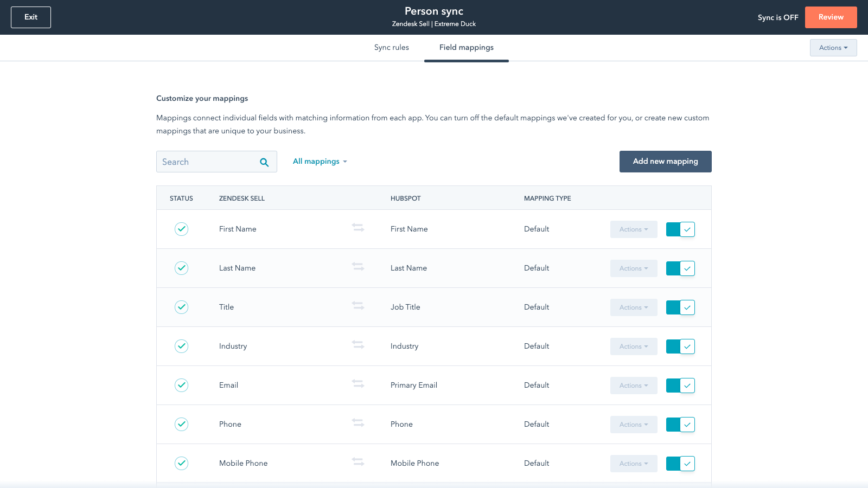868x488 pixels.
Task: Click the status check icon on the Mobile Phone row
Action: 181,463
